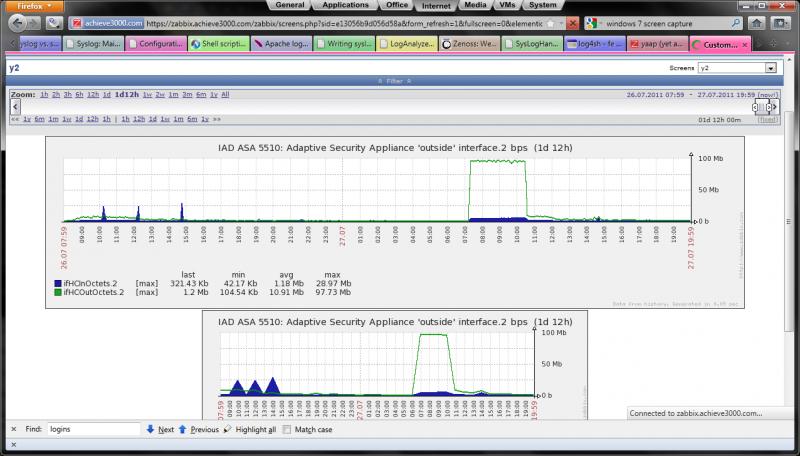
Task: Open the Firefox menu button
Action: (34, 6)
